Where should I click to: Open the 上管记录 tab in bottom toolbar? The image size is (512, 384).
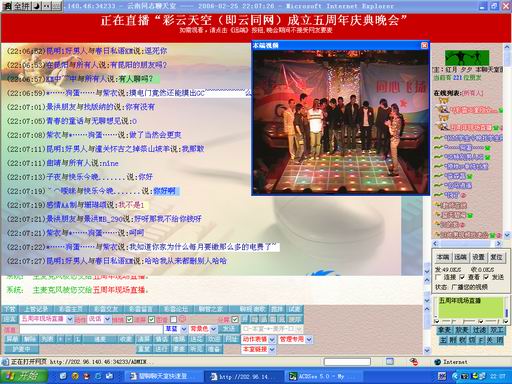point(36,309)
